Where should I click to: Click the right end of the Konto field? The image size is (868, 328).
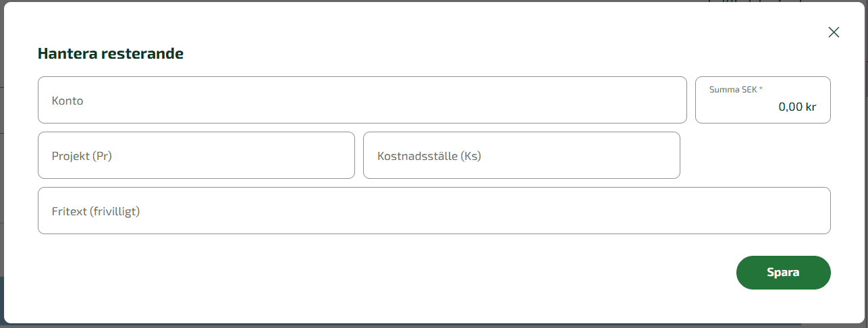tap(668, 100)
